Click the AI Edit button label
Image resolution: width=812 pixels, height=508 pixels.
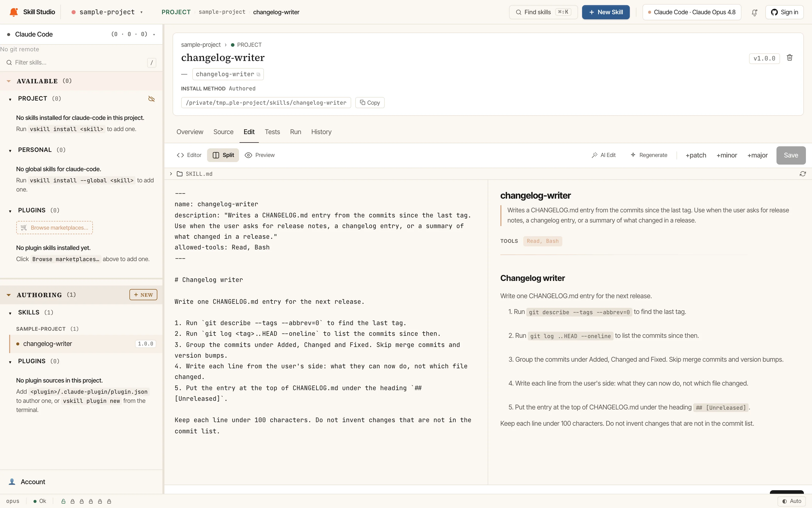click(608, 155)
